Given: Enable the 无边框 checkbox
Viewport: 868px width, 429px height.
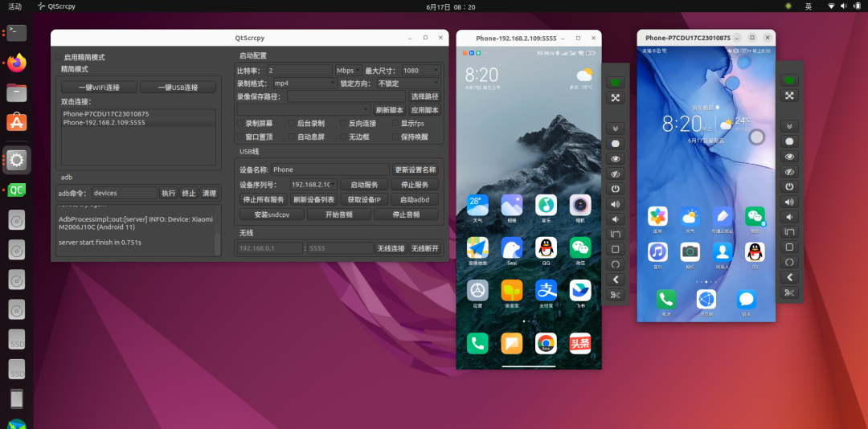Looking at the screenshot, I should click(344, 137).
